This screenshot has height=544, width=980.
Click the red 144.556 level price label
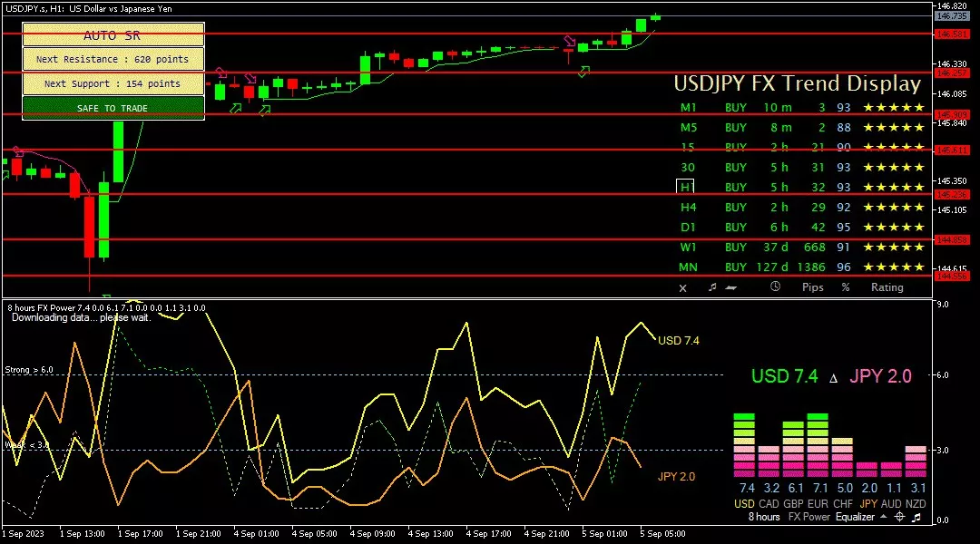pos(952,276)
